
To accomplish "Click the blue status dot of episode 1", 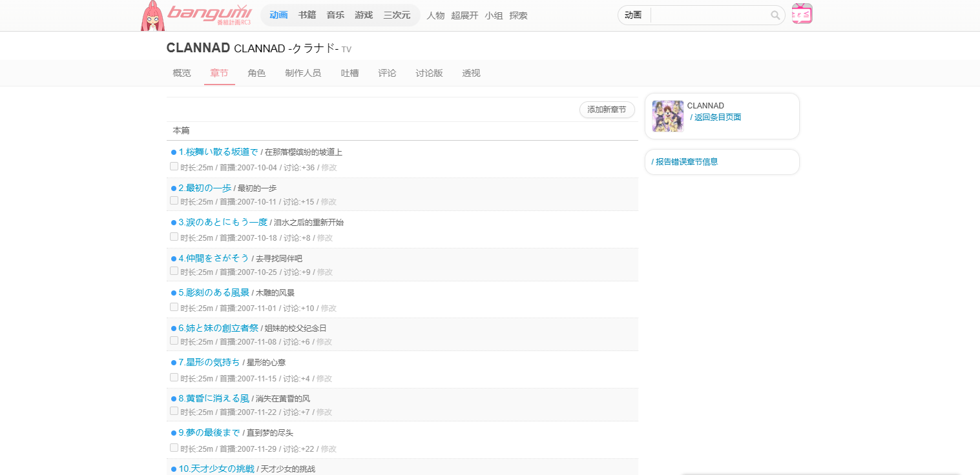I will coord(174,152).
